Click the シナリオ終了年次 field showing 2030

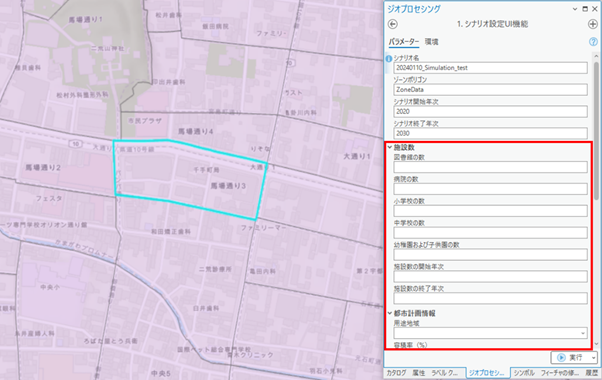(490, 134)
